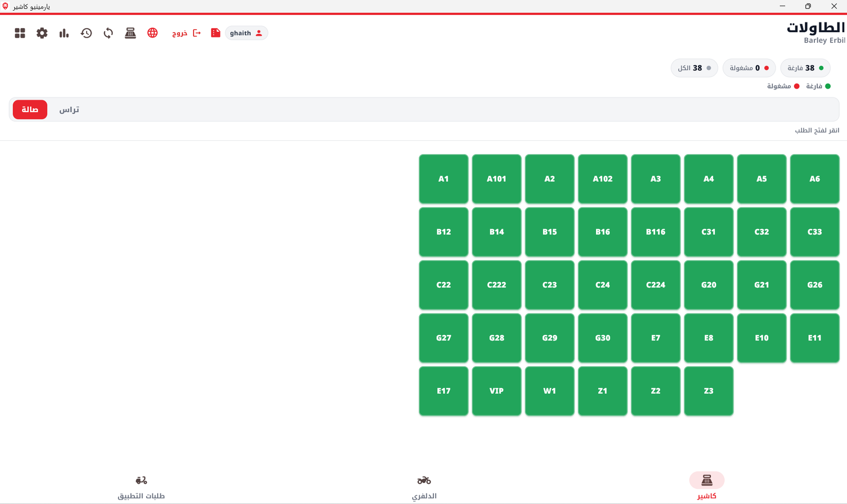Switch to the تراس tab
The image size is (847, 504).
[69, 110]
